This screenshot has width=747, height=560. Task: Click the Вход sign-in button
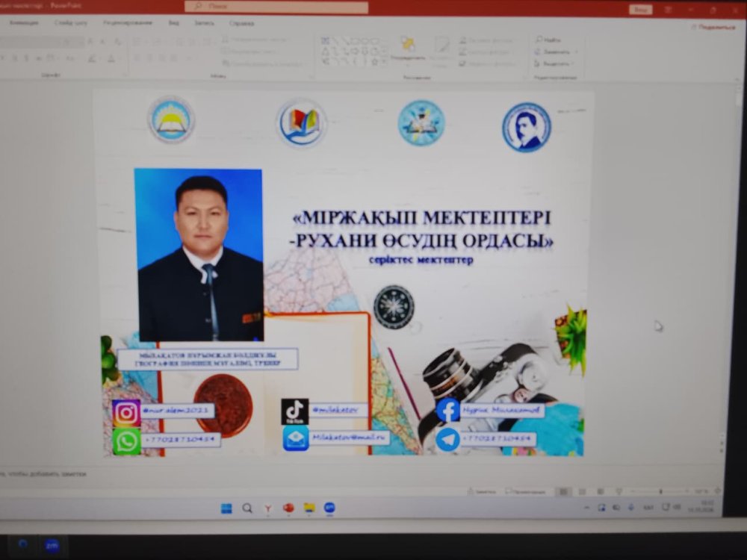(641, 9)
